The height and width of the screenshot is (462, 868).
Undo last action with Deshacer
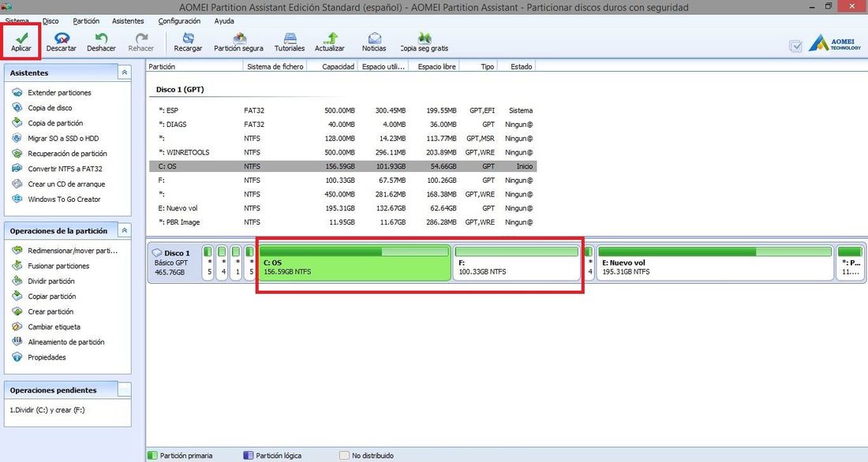pos(101,42)
